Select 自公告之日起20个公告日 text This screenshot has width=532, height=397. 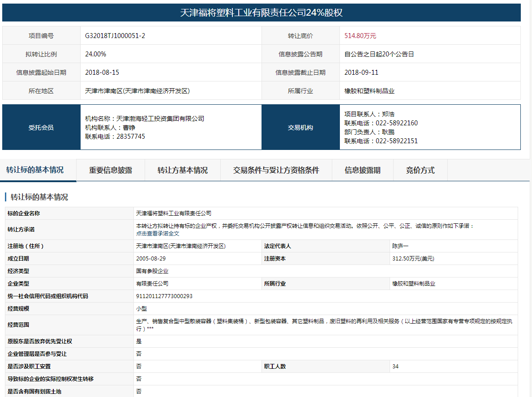pyautogui.click(x=379, y=54)
